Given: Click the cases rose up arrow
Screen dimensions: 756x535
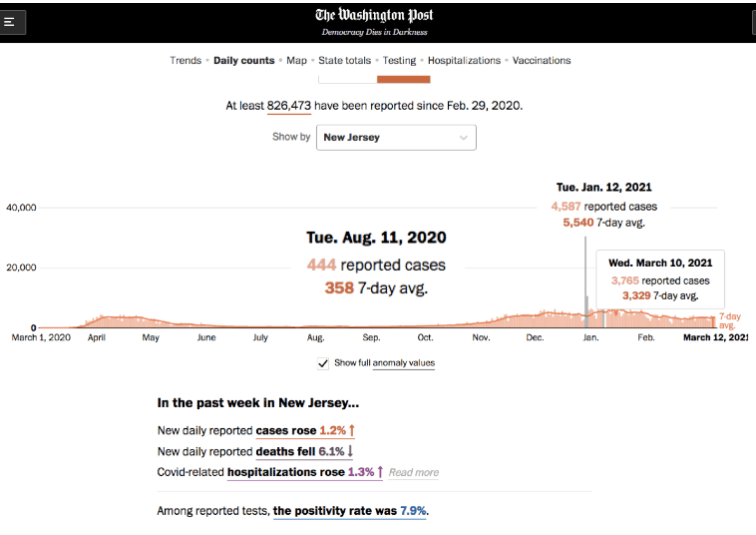Looking at the screenshot, I should pos(352,430).
